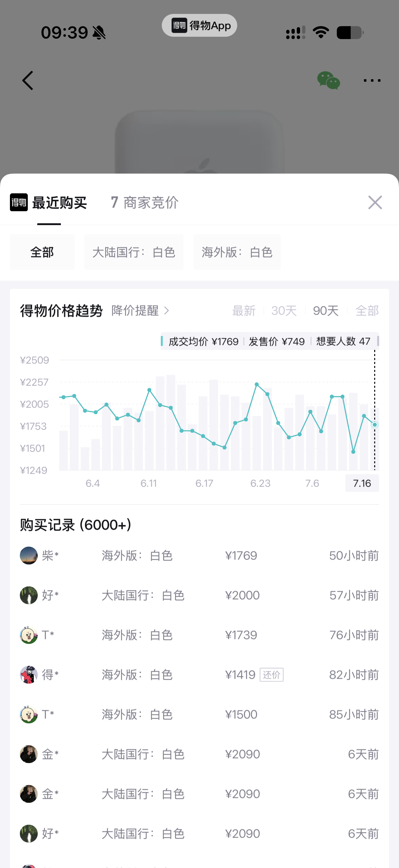The width and height of the screenshot is (399, 868).
Task: Filter by 海外版：白色
Action: (x=237, y=252)
